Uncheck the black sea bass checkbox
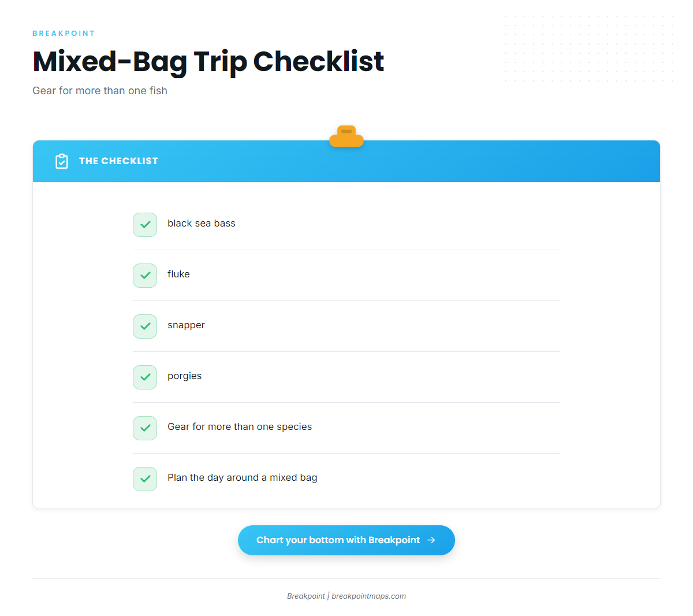The image size is (693, 616). point(145,225)
